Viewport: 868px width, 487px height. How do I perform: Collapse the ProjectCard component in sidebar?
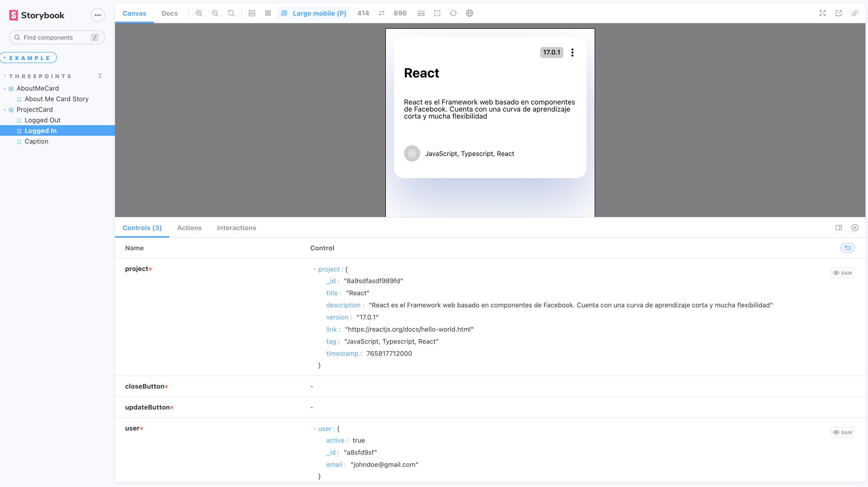(5, 110)
